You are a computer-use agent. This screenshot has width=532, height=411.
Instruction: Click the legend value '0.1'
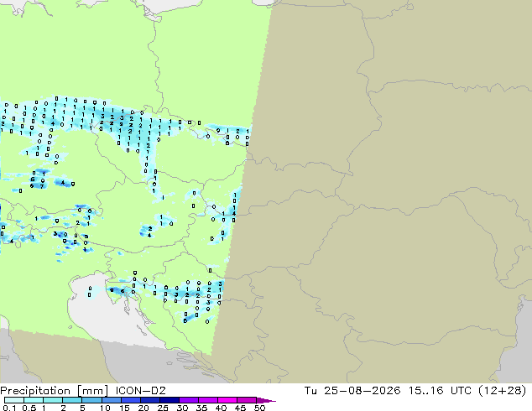[x=9, y=408]
